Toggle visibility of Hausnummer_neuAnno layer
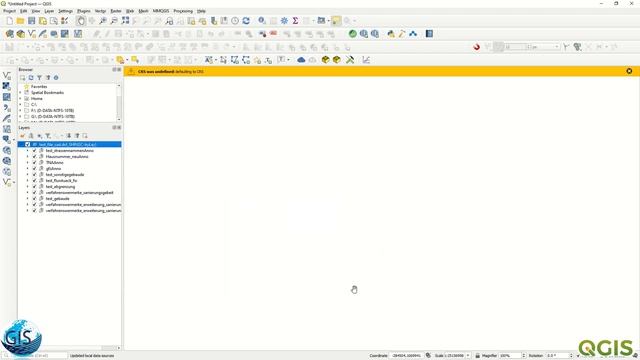This screenshot has width=640, height=360. pyautogui.click(x=34, y=157)
